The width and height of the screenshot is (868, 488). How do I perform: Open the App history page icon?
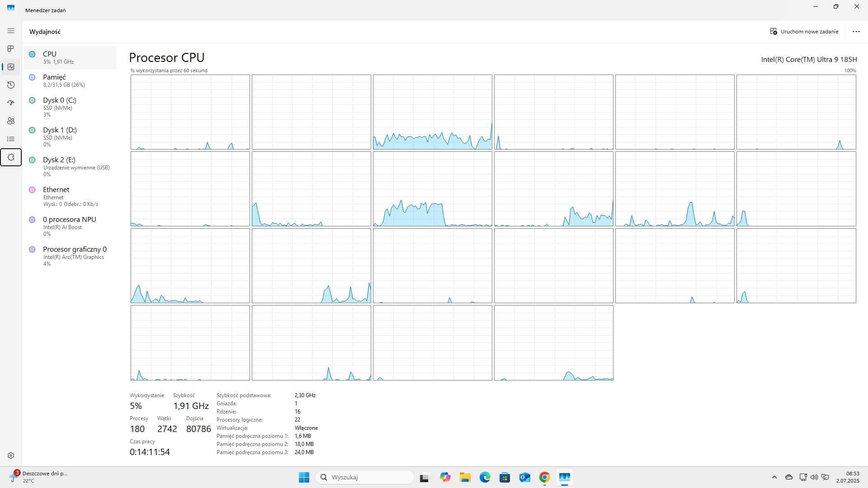(11, 85)
